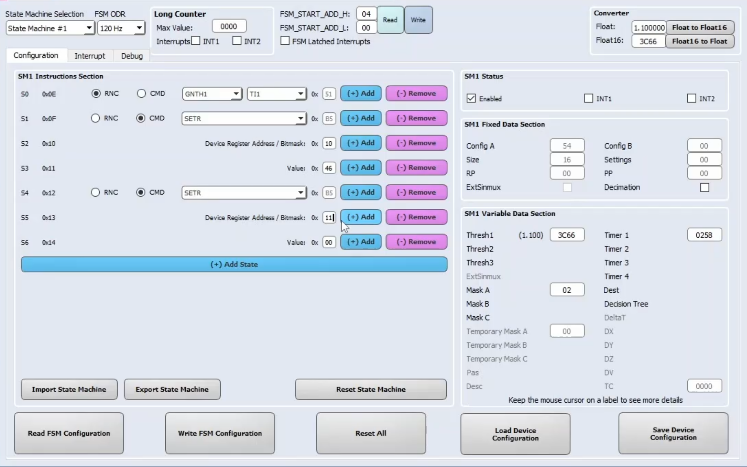Click (+) Add in row S0
This screenshot has width=747, height=467.
(x=361, y=93)
